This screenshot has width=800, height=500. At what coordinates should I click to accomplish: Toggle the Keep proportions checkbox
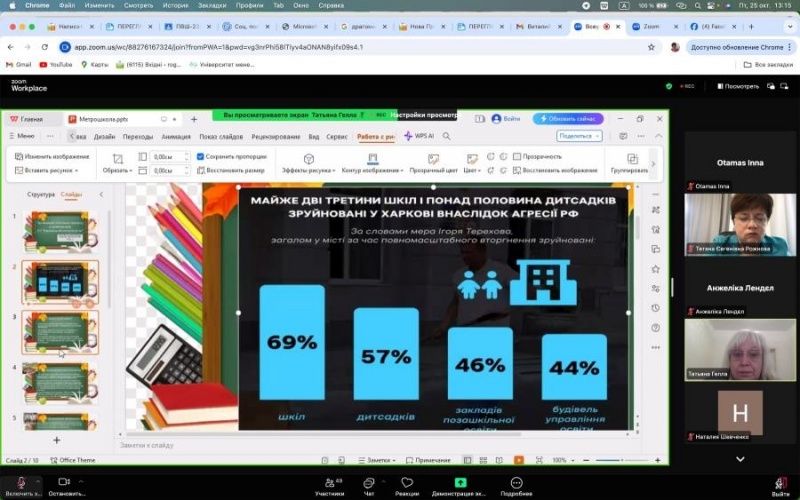201,157
